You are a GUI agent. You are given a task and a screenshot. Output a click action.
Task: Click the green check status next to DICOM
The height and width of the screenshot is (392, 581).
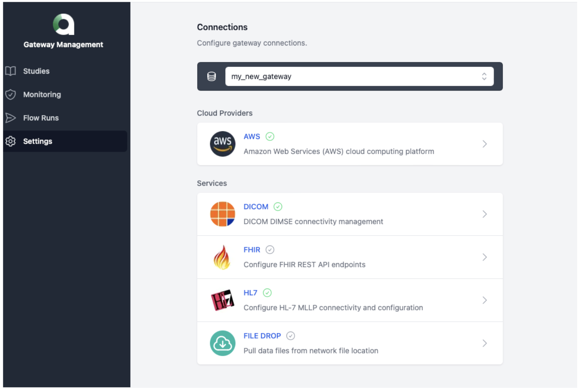pos(278,206)
